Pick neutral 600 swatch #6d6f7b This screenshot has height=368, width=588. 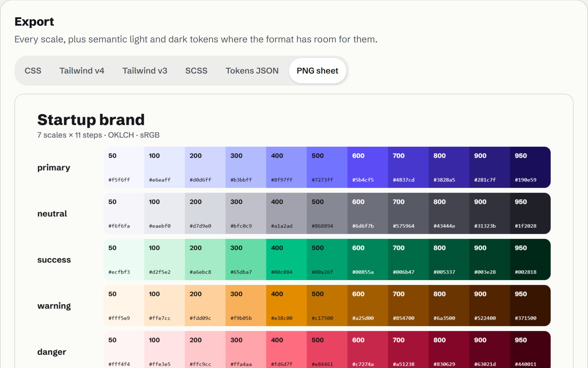tap(368, 213)
